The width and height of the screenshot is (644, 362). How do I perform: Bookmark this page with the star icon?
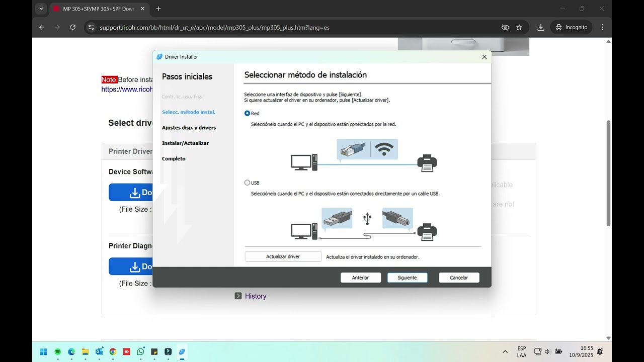coord(519,27)
